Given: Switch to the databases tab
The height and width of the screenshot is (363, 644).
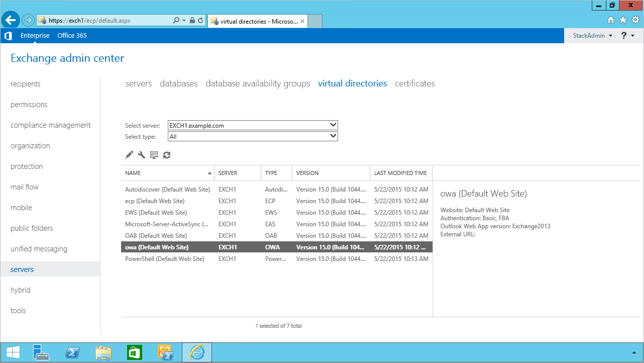Looking at the screenshot, I should click(x=179, y=83).
